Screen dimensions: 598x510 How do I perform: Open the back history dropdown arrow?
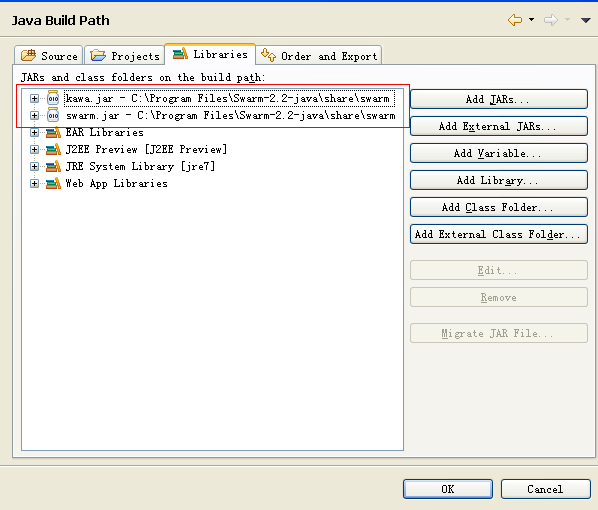click(x=531, y=19)
